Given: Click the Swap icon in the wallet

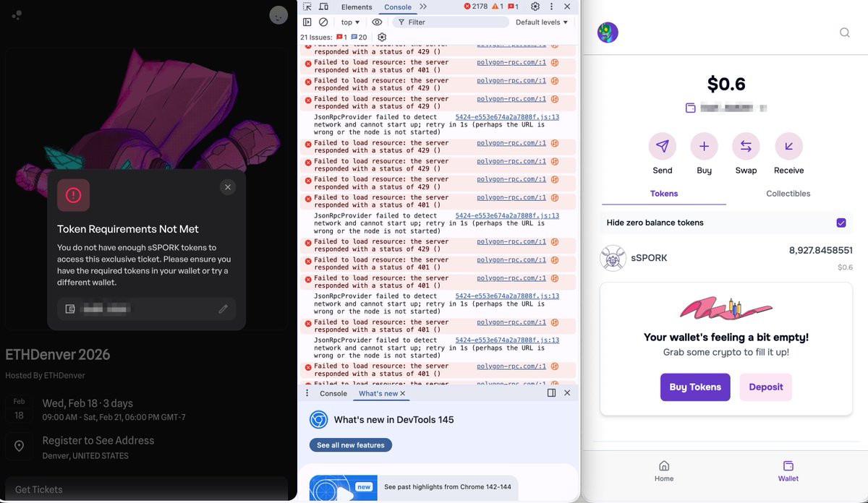Looking at the screenshot, I should (746, 146).
